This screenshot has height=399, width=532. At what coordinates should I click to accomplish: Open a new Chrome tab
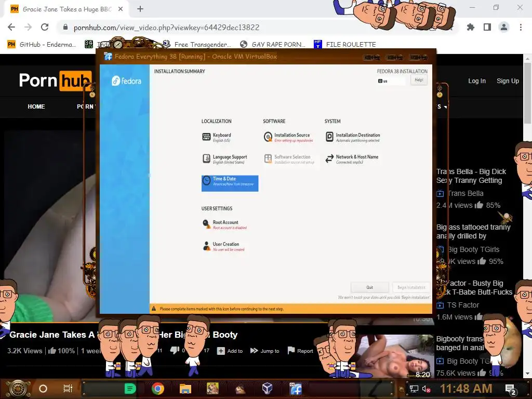point(140,9)
